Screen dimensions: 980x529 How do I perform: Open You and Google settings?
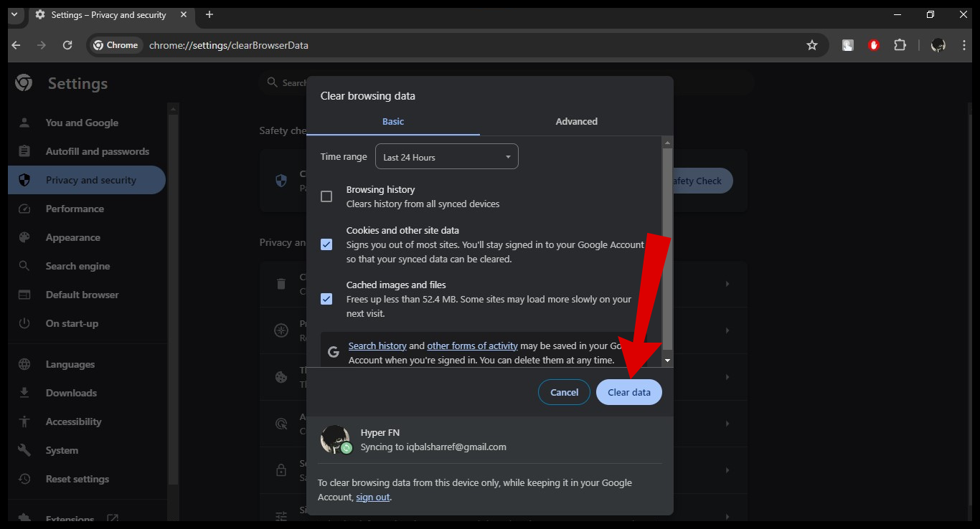[x=82, y=123]
